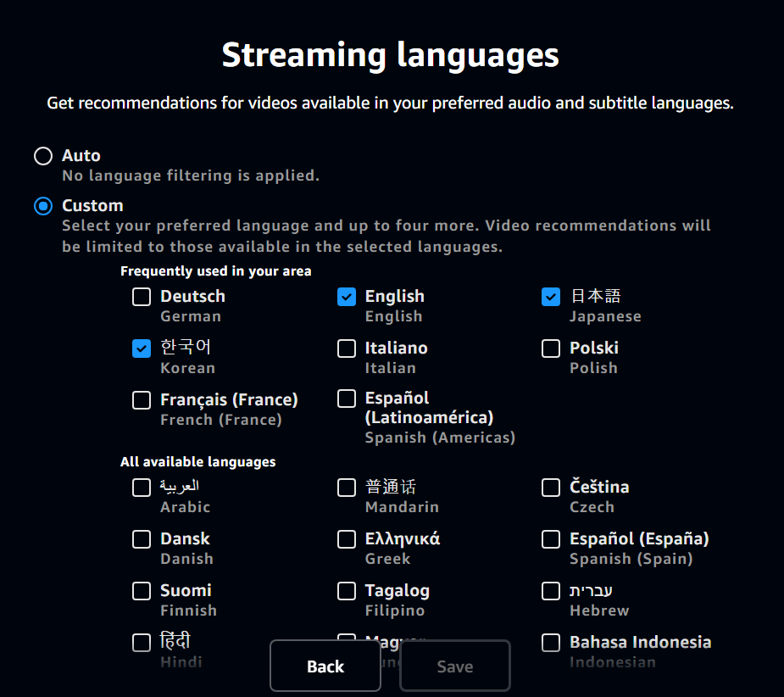This screenshot has width=784, height=697.
Task: Check the Deutsch (German) checkbox
Action: [142, 297]
